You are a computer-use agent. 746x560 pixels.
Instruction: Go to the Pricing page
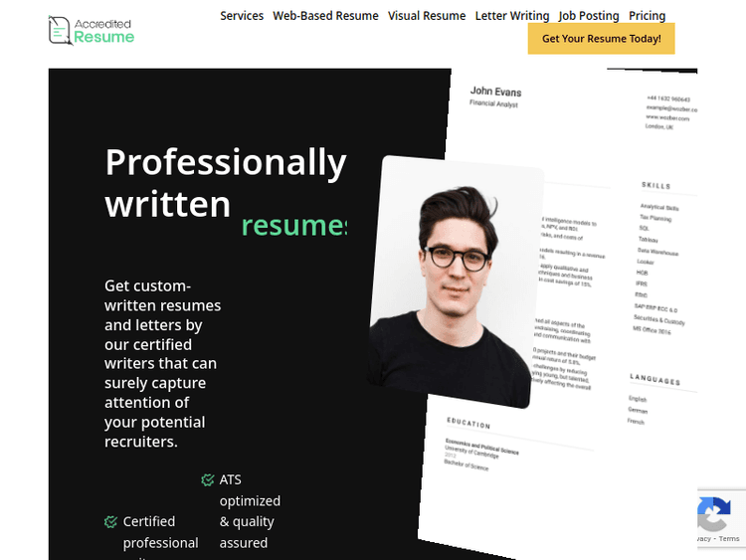pyautogui.click(x=648, y=16)
